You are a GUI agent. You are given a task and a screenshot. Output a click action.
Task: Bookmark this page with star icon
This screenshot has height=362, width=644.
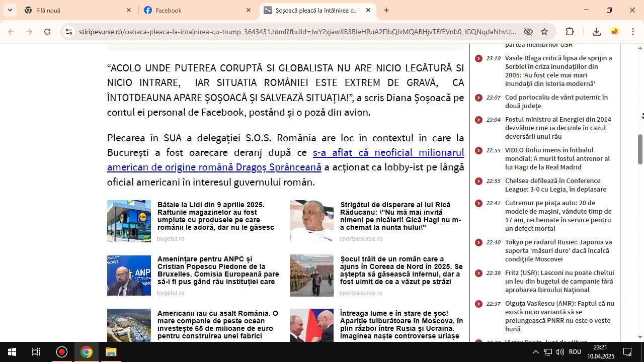pyautogui.click(x=544, y=32)
